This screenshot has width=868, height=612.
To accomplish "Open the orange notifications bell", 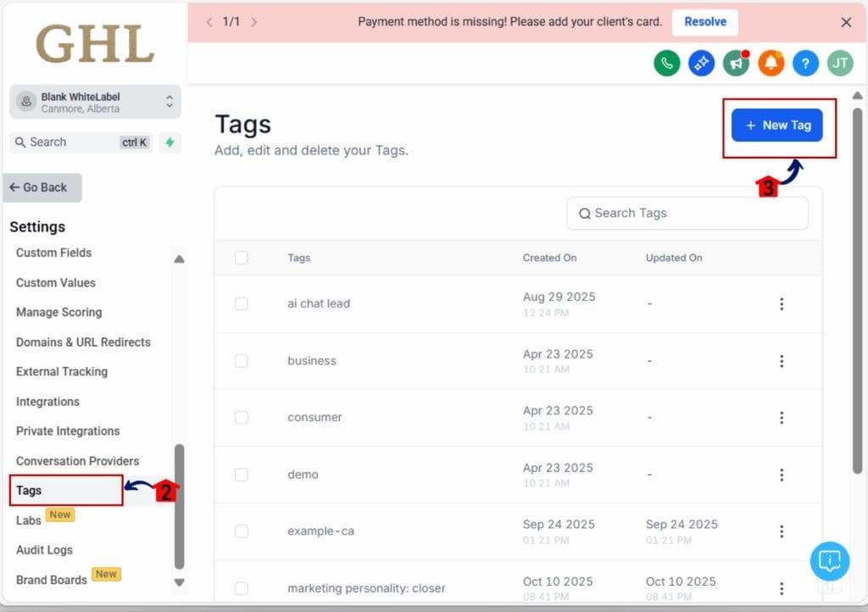I will point(771,64).
